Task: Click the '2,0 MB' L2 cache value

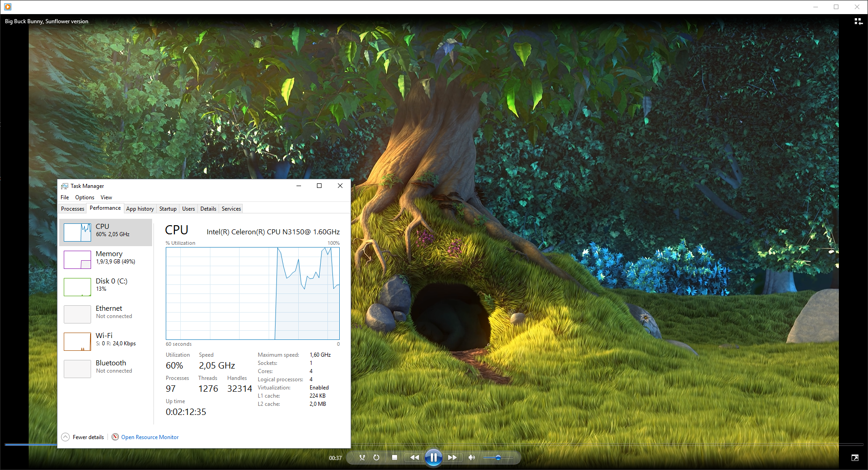Action: click(318, 404)
